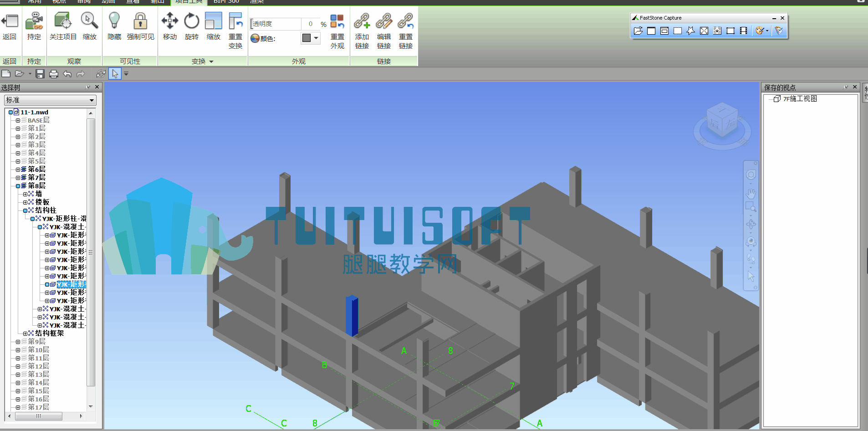Select the 移动 (Move) transform tool
The width and height of the screenshot is (868, 431).
coord(170,21)
